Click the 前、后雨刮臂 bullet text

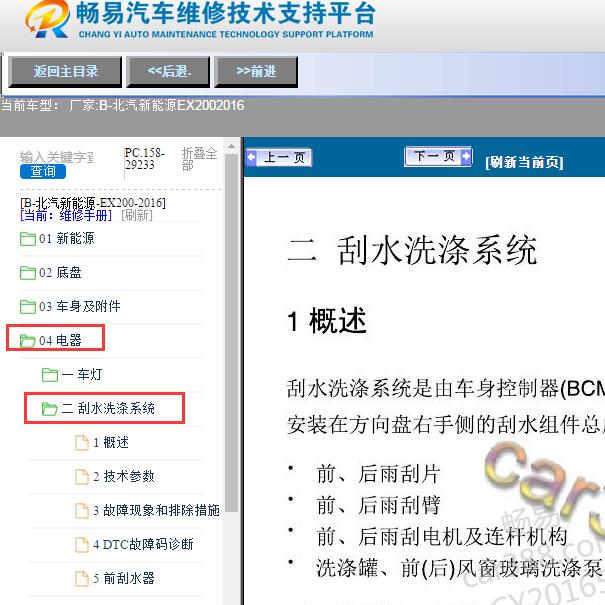[x=378, y=505]
